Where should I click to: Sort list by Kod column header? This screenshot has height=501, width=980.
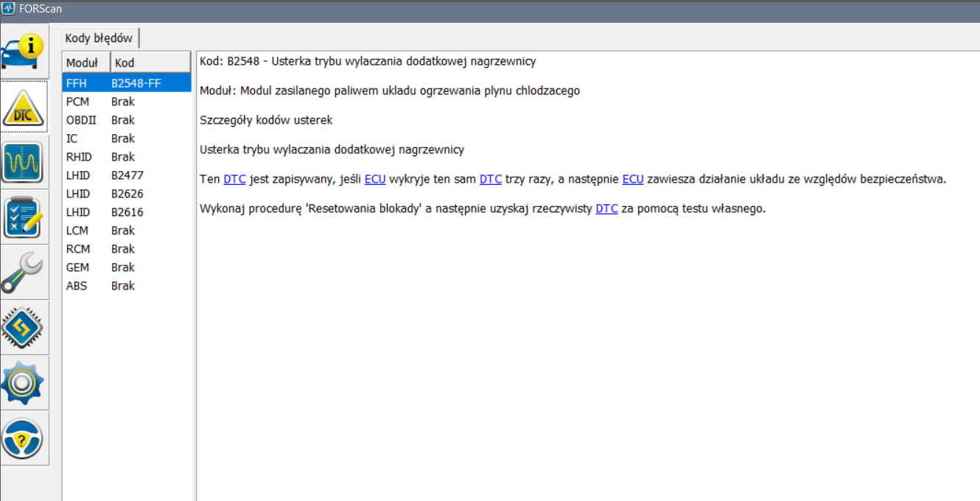150,63
